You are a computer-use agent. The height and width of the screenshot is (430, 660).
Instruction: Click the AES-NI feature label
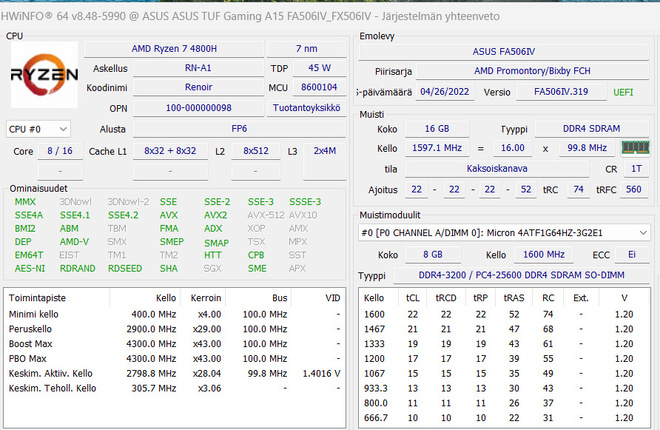click(x=29, y=268)
